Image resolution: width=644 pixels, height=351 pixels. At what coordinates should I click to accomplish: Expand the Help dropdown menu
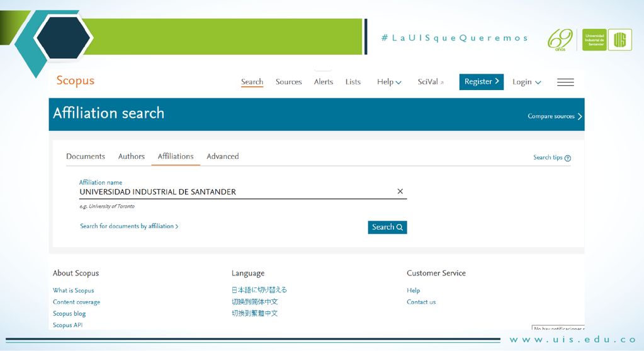(x=389, y=82)
